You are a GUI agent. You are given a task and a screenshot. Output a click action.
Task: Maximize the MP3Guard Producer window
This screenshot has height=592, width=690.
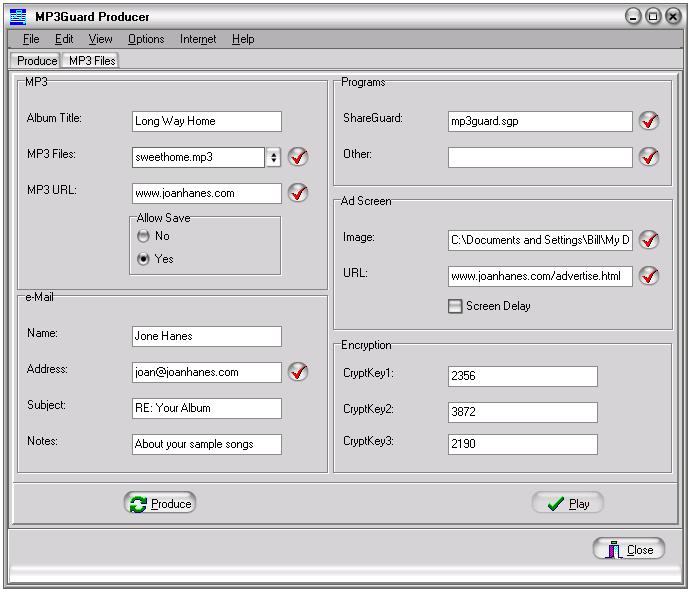click(653, 17)
